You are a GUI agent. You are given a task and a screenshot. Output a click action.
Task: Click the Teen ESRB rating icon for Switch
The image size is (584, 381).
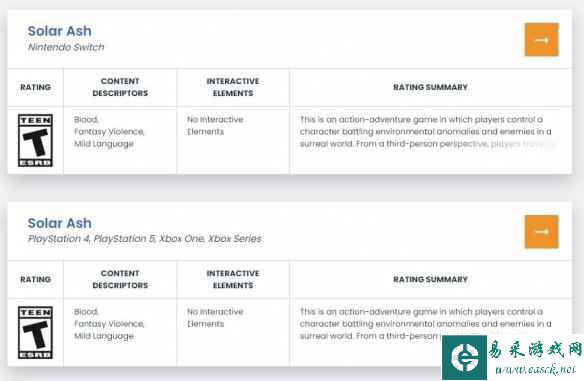point(35,140)
